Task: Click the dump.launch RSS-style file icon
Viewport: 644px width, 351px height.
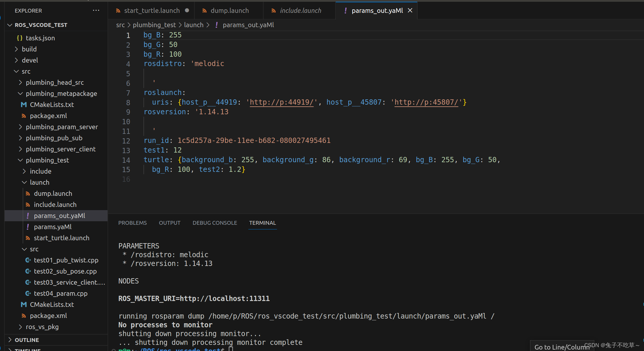Action: (x=28, y=193)
